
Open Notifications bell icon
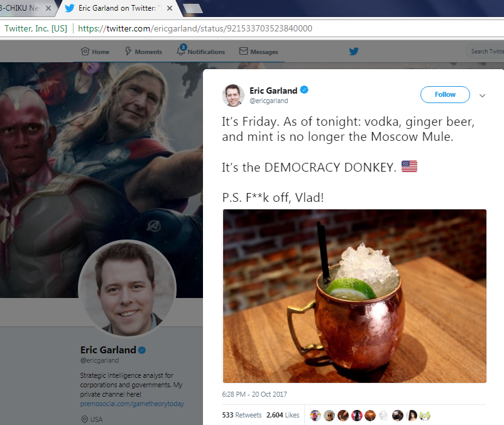pyautogui.click(x=181, y=50)
